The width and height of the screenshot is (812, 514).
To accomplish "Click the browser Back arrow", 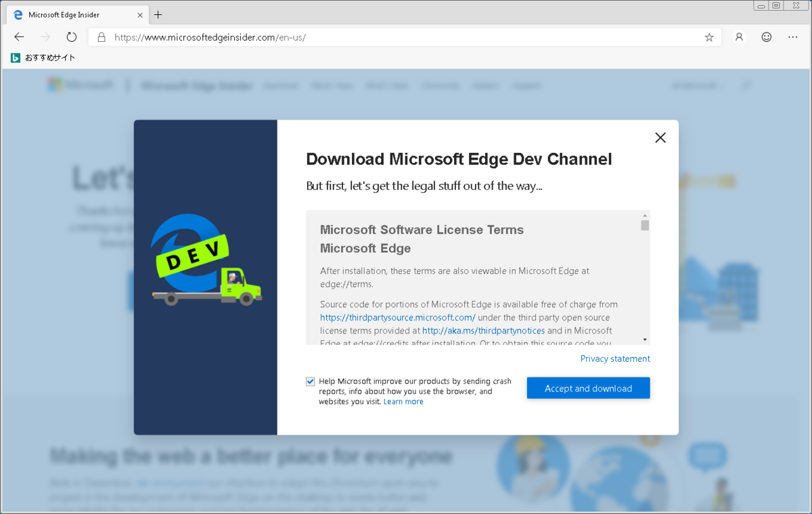I will pos(19,37).
